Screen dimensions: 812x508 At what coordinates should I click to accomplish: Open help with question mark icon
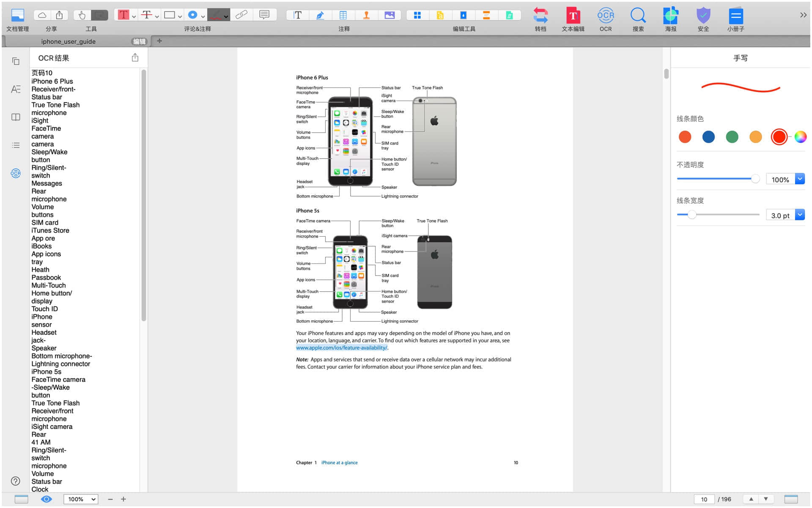tap(16, 481)
